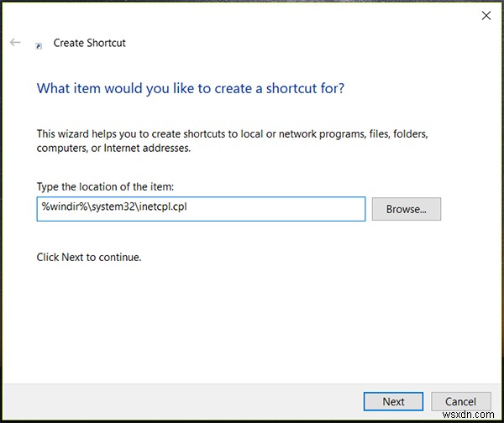Open the Browse... file picker

click(407, 209)
